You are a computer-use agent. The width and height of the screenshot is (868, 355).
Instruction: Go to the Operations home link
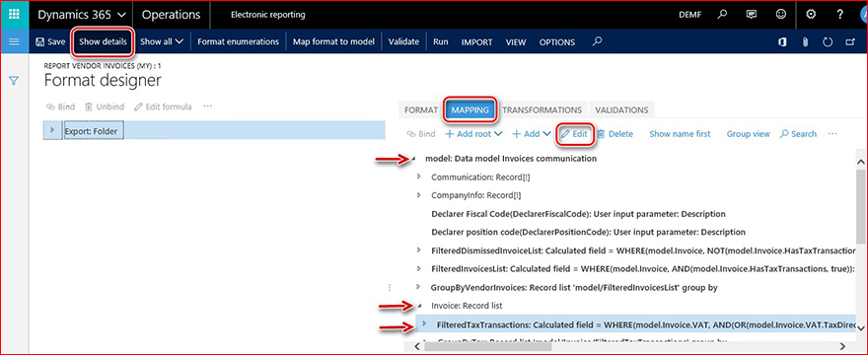(171, 15)
